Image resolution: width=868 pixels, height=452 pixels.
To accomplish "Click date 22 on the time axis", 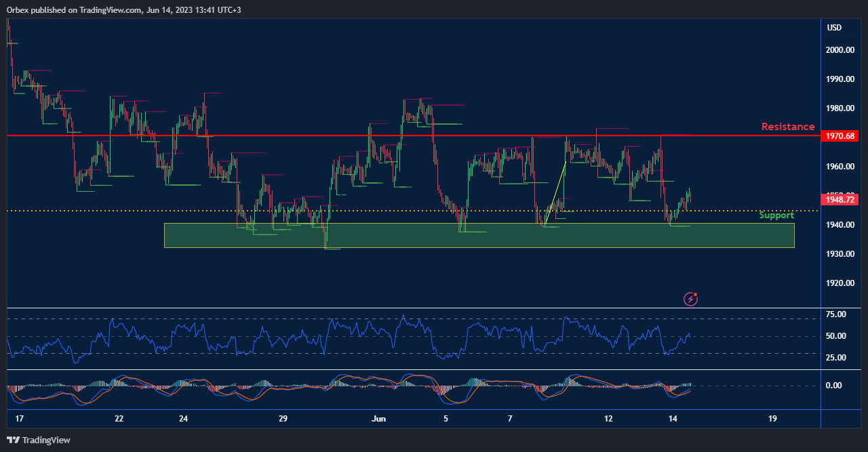I will point(119,419).
